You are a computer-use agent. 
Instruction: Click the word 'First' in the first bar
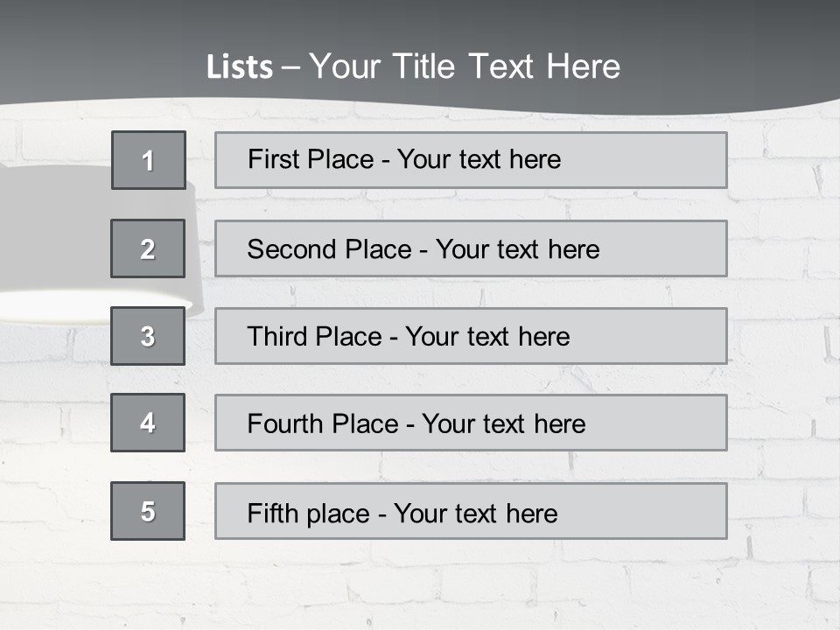pyautogui.click(x=272, y=159)
